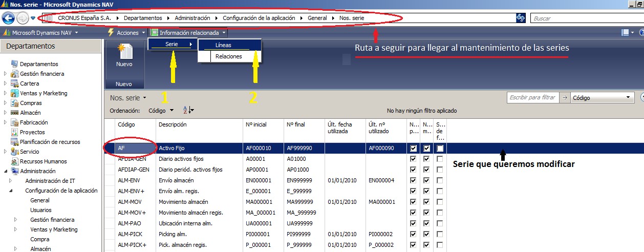Click the Escribir para filtrar field
This screenshot has height=252, width=644.
coord(533,97)
